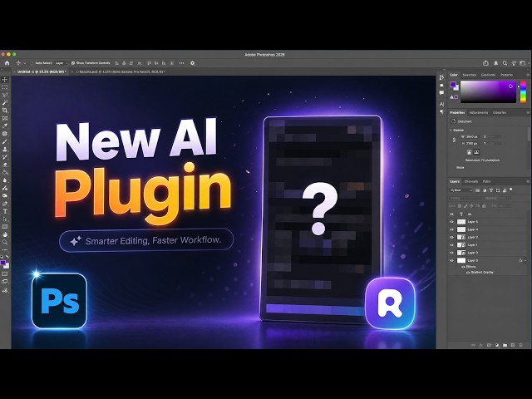The width and height of the screenshot is (532, 399).
Task: Filter layers by type (T) icon
Action: pos(491,190)
